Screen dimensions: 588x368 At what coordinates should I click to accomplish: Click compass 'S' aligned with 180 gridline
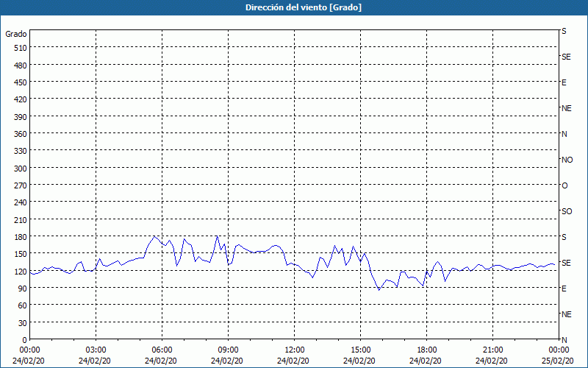coord(564,237)
